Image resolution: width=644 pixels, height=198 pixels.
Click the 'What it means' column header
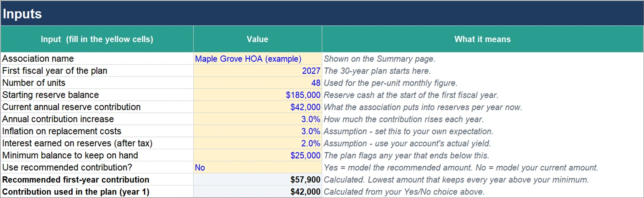pos(482,39)
